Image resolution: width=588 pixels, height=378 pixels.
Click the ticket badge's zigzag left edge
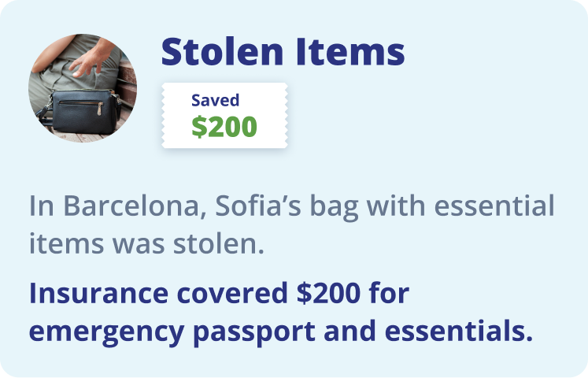[x=164, y=116]
